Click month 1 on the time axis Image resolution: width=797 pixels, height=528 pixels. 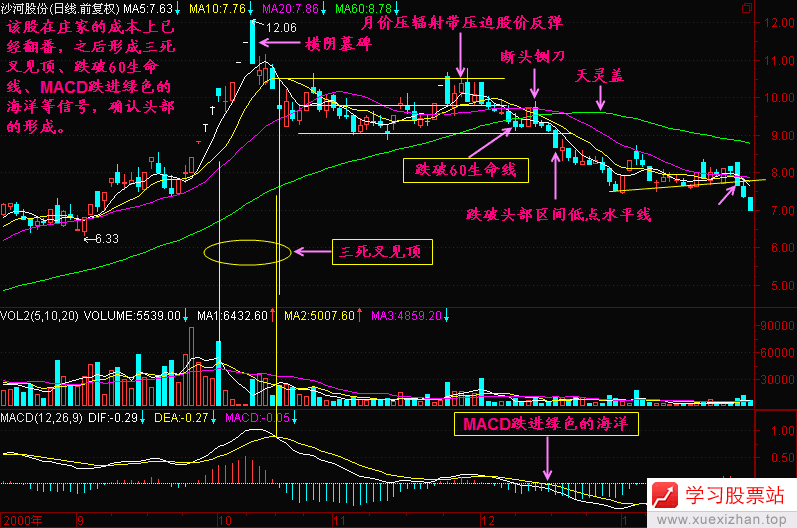pos(624,520)
